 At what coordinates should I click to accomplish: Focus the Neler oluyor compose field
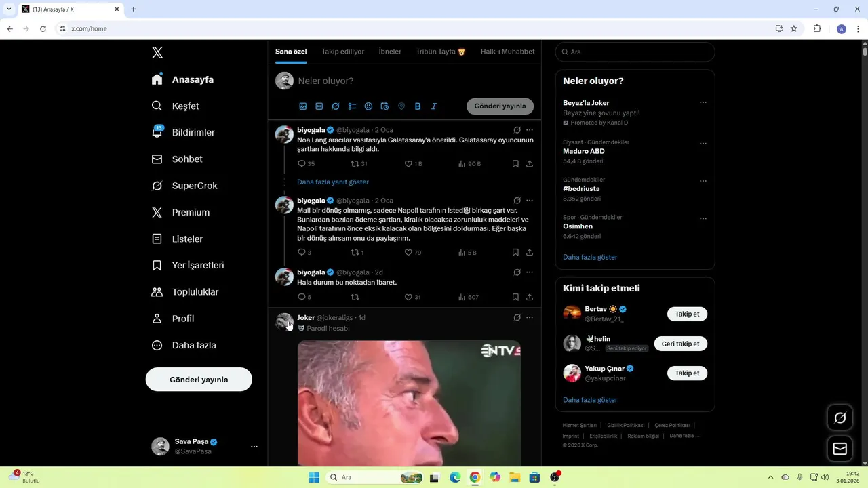(x=415, y=81)
